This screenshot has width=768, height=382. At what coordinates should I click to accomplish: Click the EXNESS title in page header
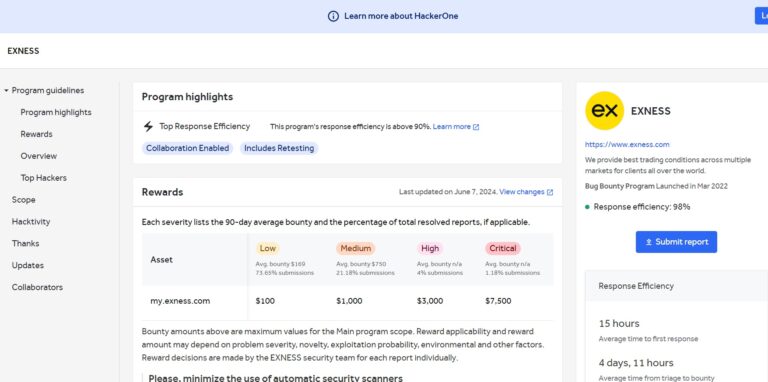(23, 51)
